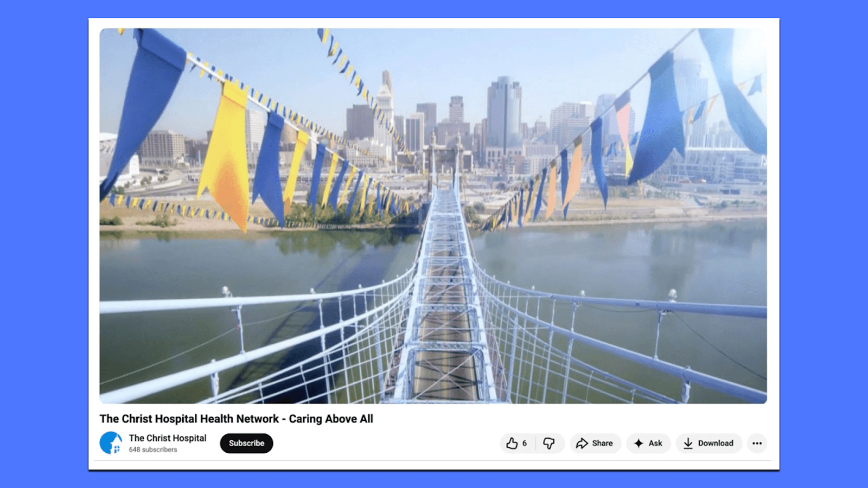Click the thumbs-down dislike icon
Viewport: 868px width, 488px height.
click(x=550, y=443)
